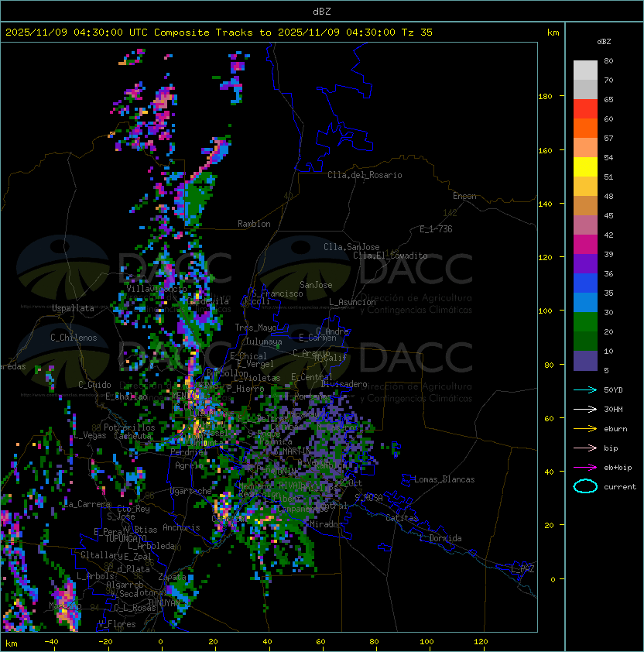
Task: Click the 'Clla.del_Rosario' map label
Action: coord(365,175)
